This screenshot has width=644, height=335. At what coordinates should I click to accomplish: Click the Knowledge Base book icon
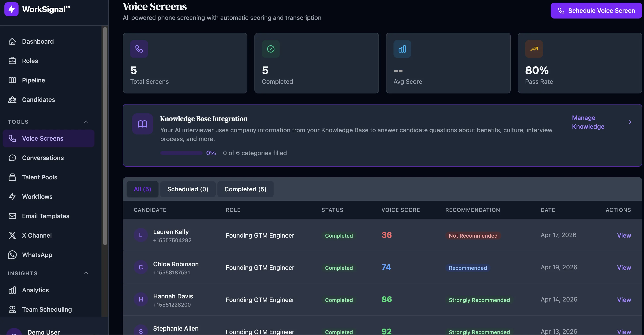click(143, 124)
